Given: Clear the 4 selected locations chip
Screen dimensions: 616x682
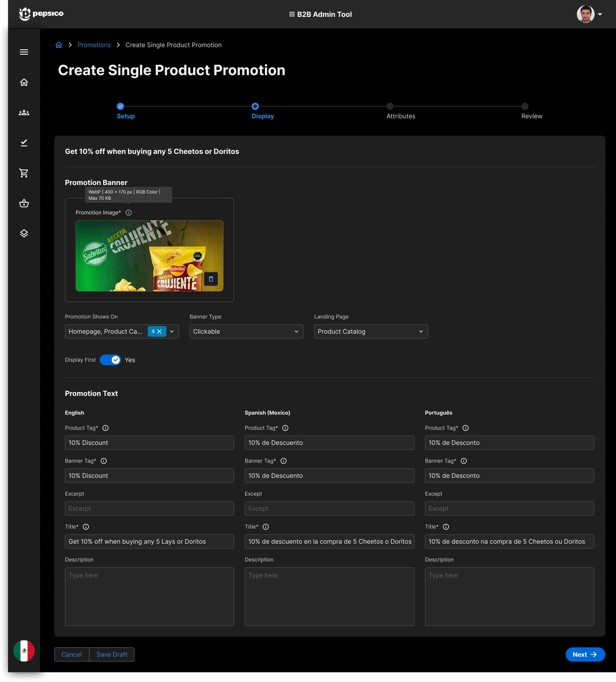Looking at the screenshot, I should tap(159, 331).
